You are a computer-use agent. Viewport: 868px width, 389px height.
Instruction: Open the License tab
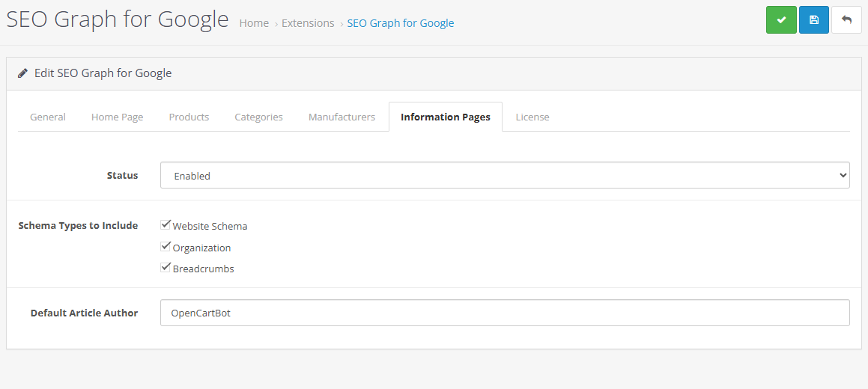pyautogui.click(x=532, y=117)
